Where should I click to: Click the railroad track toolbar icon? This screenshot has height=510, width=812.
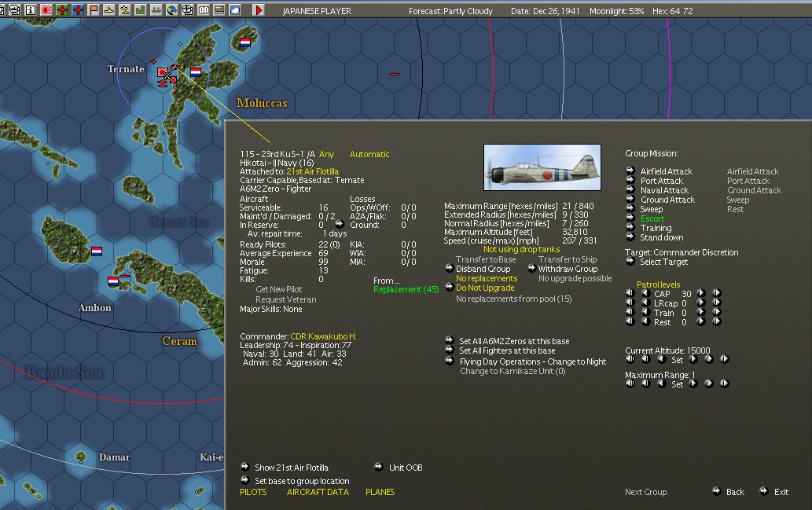[x=219, y=10]
